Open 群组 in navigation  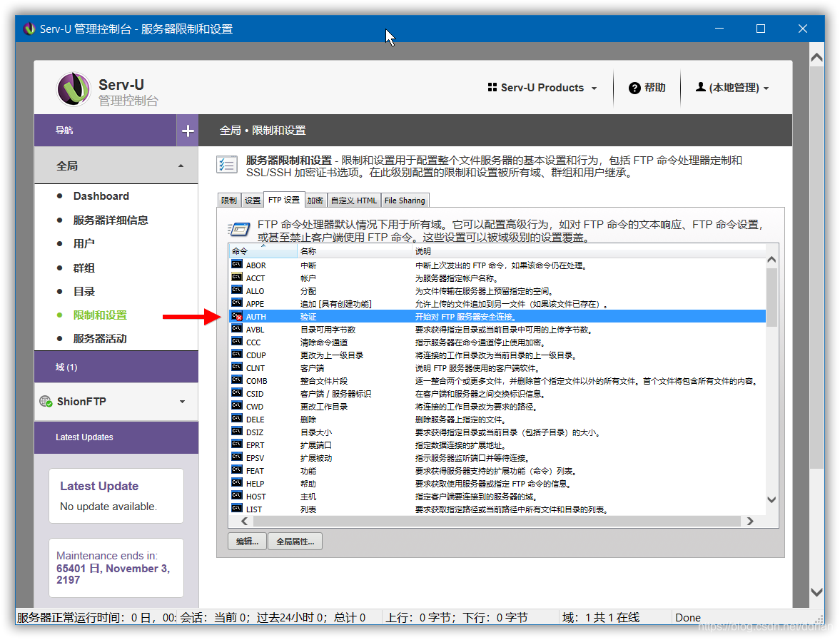click(x=84, y=268)
